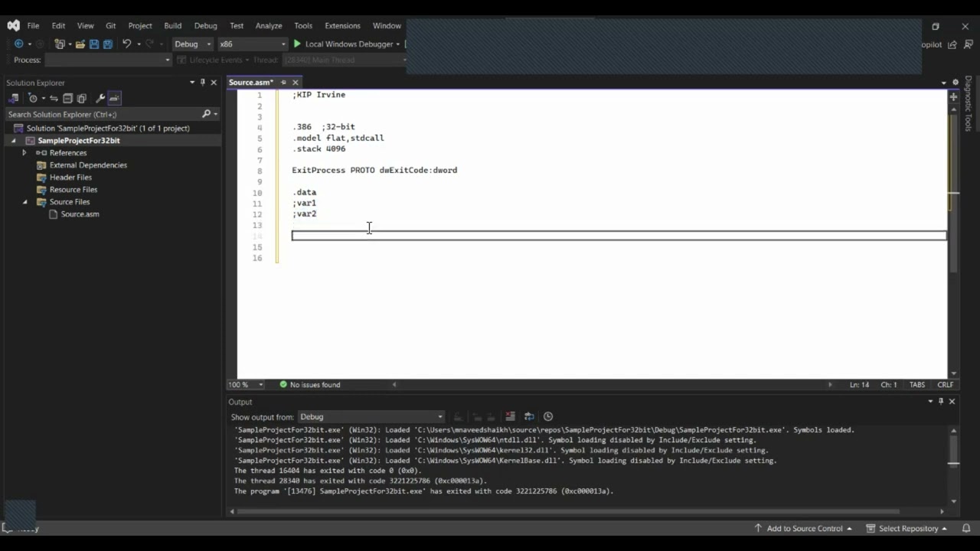The height and width of the screenshot is (551, 980).
Task: Click the Save All icon
Action: tap(108, 44)
